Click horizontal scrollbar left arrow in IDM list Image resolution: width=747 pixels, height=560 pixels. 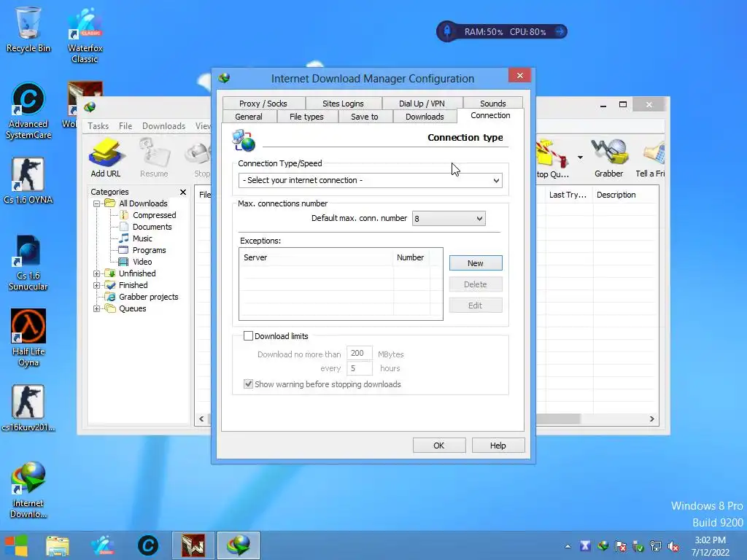[201, 419]
